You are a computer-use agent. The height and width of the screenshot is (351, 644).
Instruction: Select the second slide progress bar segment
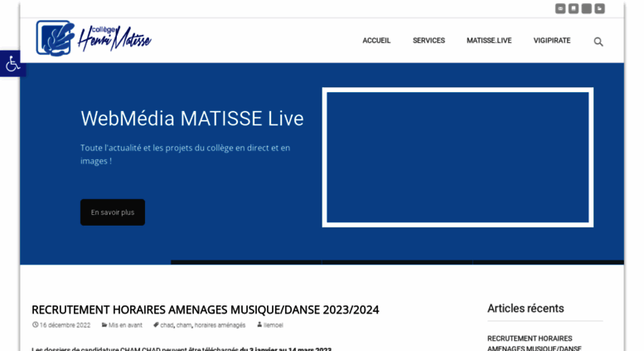[x=246, y=262]
